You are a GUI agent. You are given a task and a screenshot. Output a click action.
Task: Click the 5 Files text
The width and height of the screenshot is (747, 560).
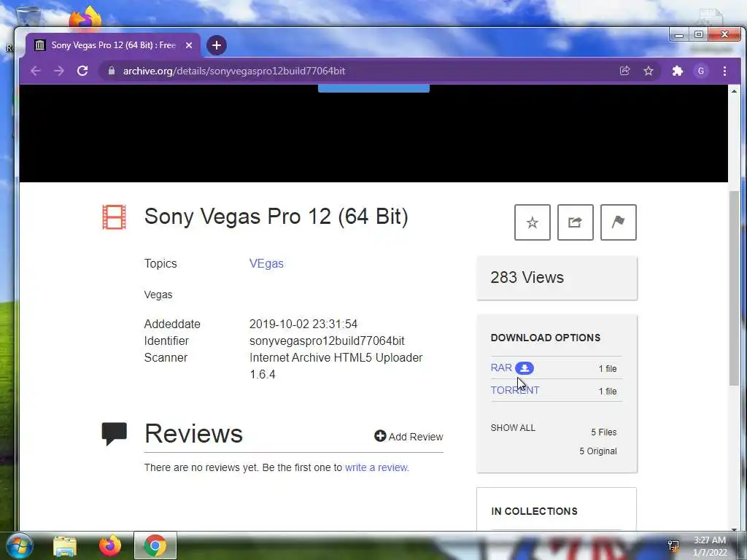click(603, 432)
